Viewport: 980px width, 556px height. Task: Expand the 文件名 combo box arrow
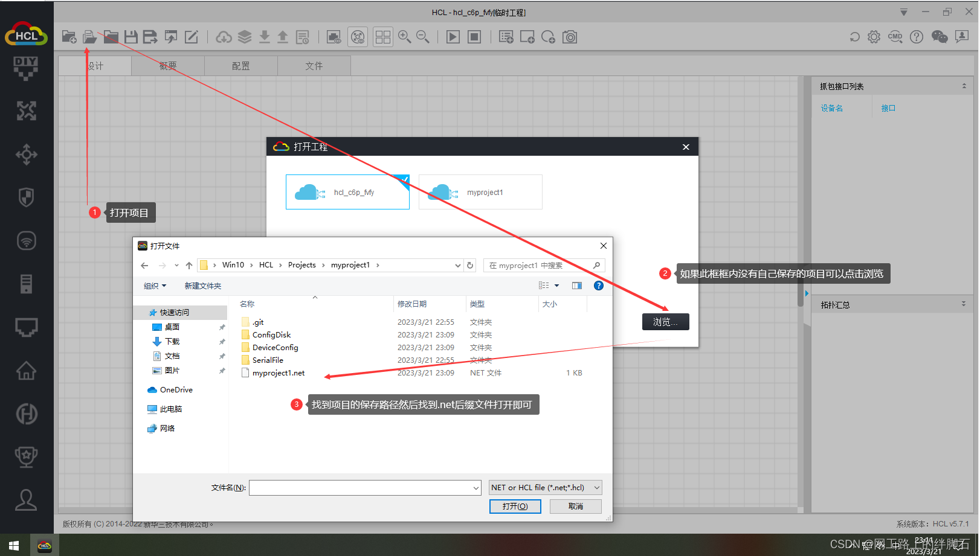(476, 488)
